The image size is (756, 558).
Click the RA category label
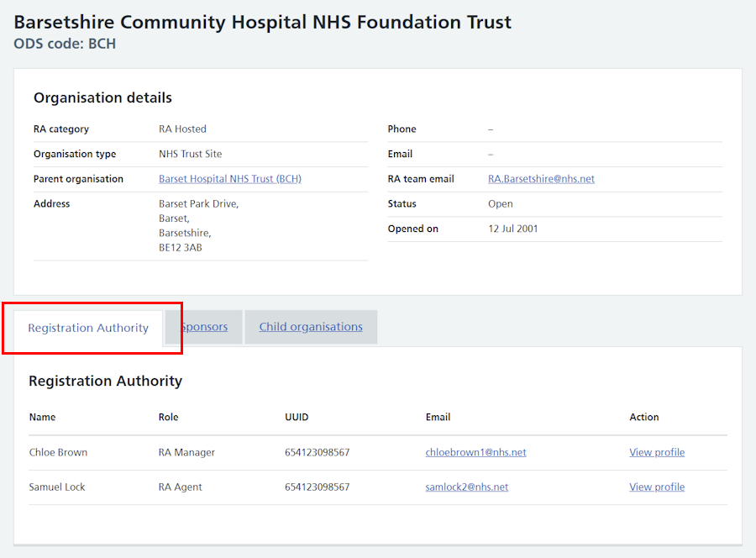(61, 129)
